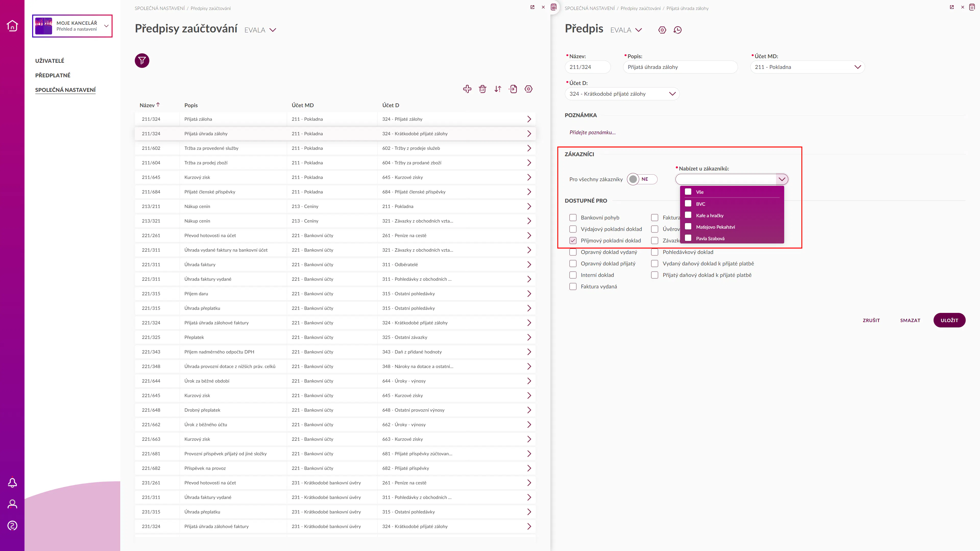Click the sort arrows icon above table

coord(498,89)
